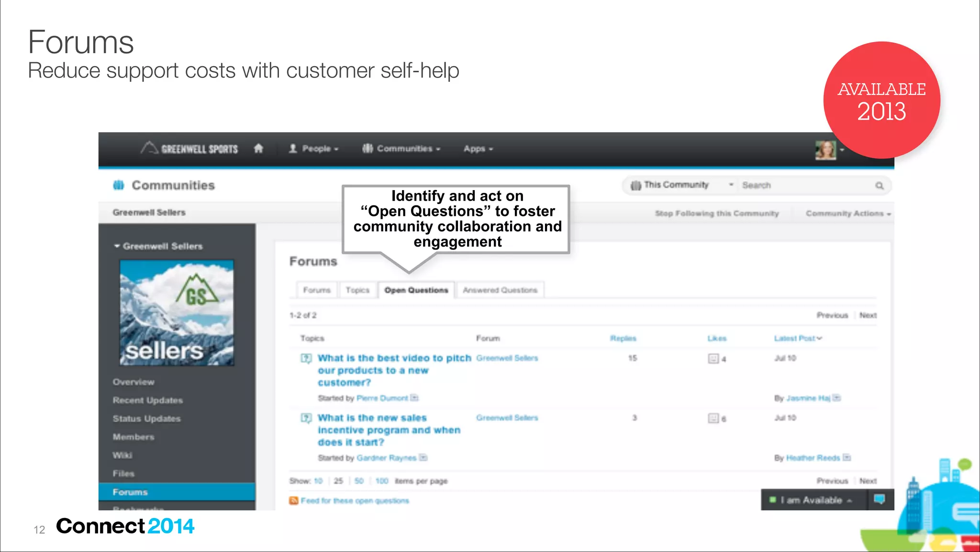Click Stop Following this Community
This screenshot has height=552, width=980.
point(717,214)
